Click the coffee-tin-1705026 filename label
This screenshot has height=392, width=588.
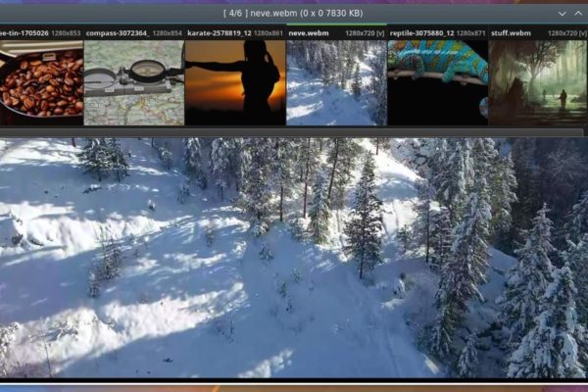pyautogui.click(x=24, y=33)
